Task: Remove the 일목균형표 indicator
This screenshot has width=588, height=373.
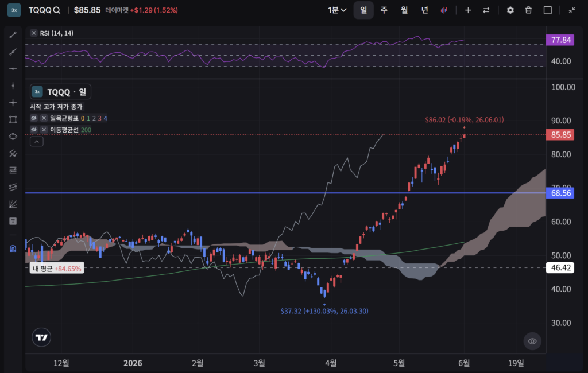Action: click(44, 118)
